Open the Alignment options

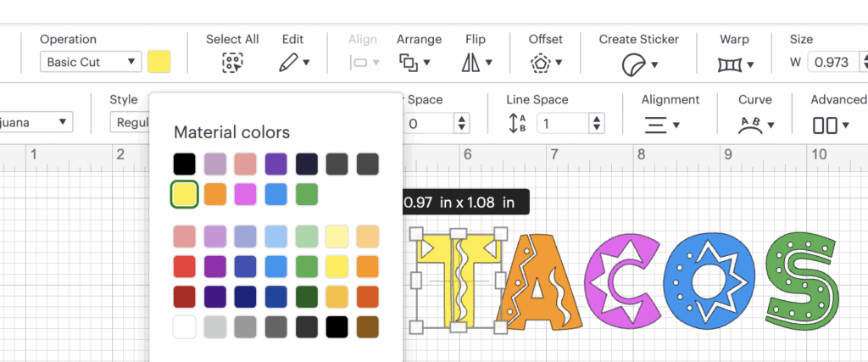click(x=660, y=125)
